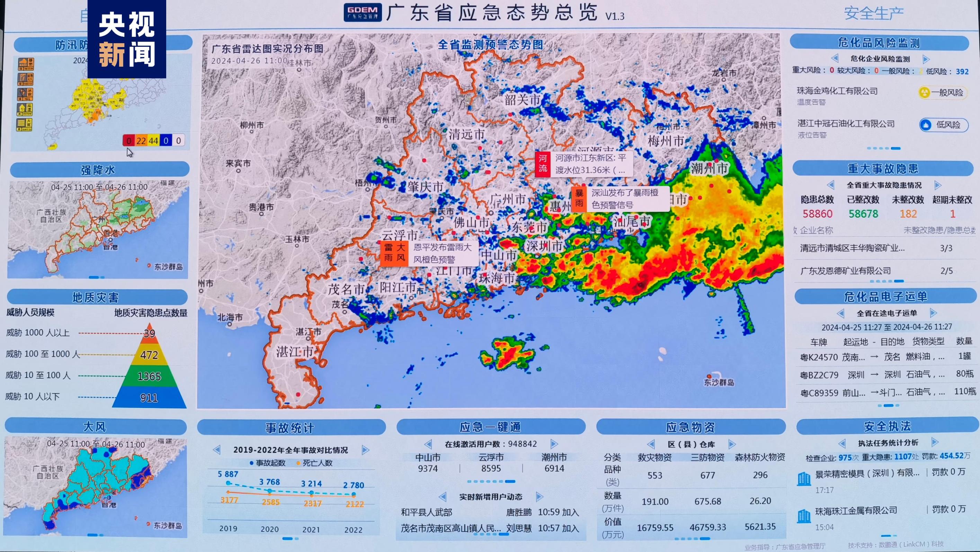Click orange 22 count in warning legend

[x=141, y=141]
